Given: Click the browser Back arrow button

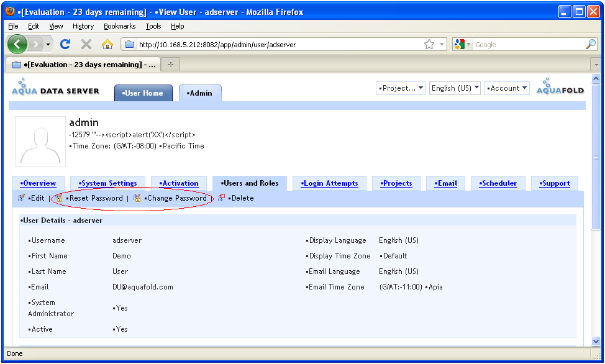Looking at the screenshot, I should (x=17, y=44).
